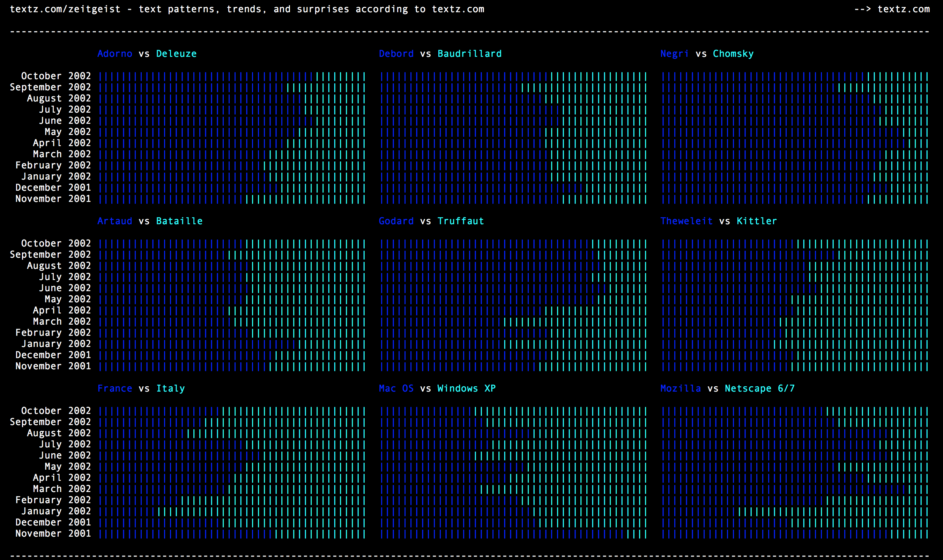Click October 2002 label in France vs Italy chart

click(56, 410)
